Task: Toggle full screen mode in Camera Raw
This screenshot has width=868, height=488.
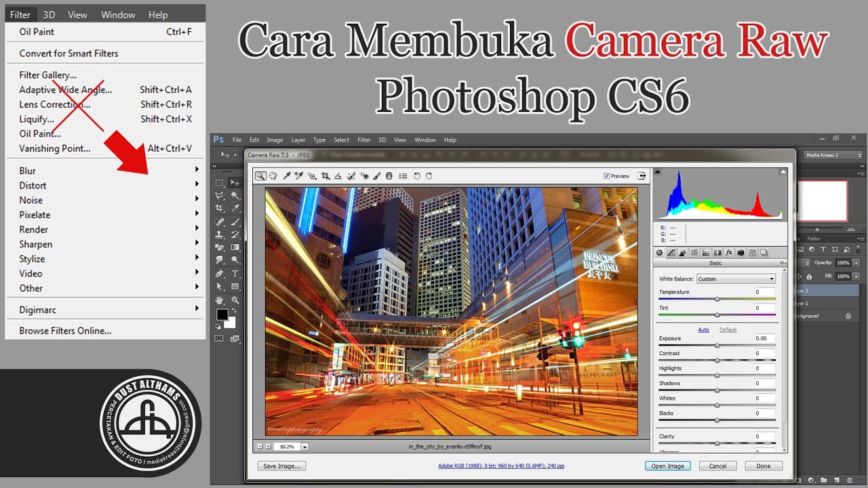Action: click(641, 176)
